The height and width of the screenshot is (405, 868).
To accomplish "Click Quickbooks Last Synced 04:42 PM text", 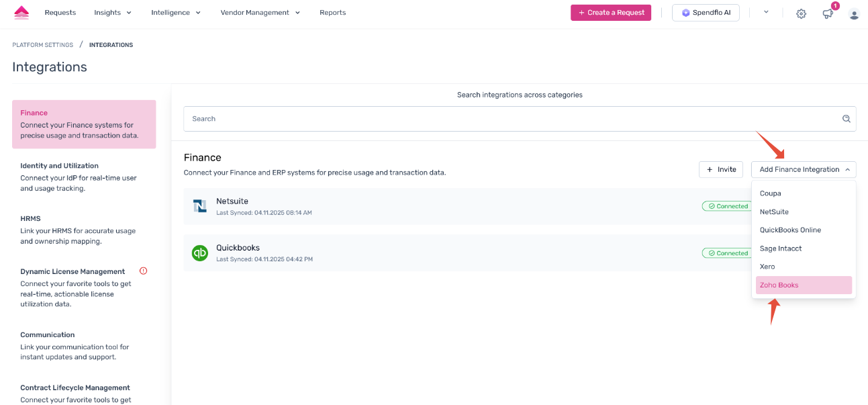I will tap(264, 259).
